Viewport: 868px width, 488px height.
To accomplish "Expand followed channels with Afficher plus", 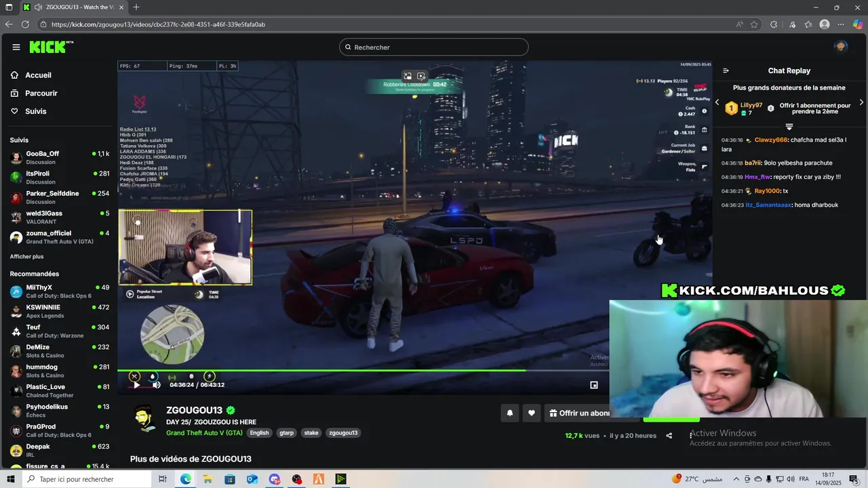I will [x=26, y=257].
